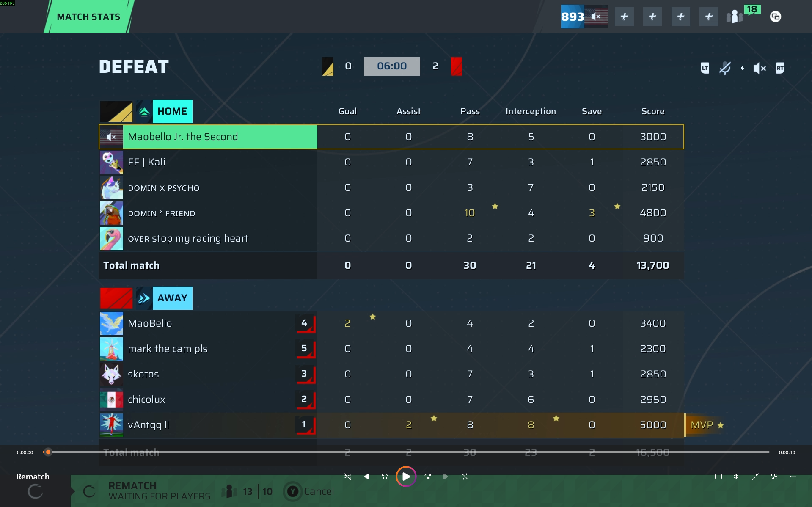The height and width of the screenshot is (507, 812).
Task: Skip to next track
Action: (446, 477)
